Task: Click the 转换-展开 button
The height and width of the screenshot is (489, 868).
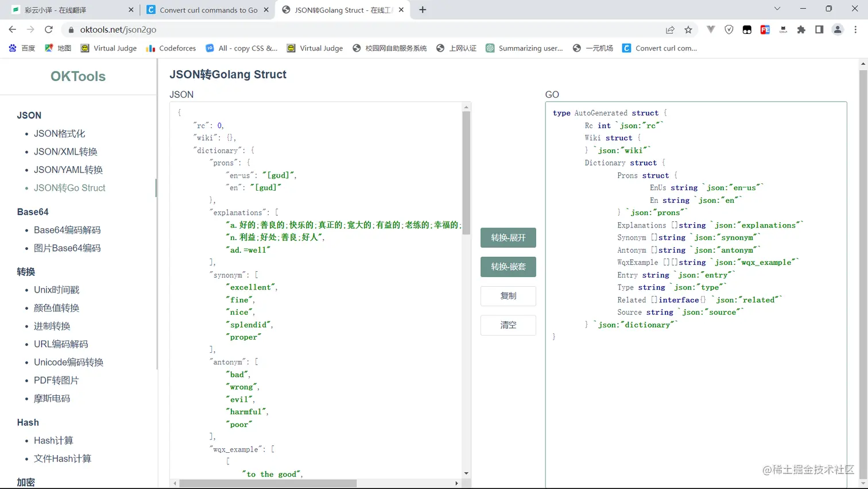Action: (x=508, y=237)
